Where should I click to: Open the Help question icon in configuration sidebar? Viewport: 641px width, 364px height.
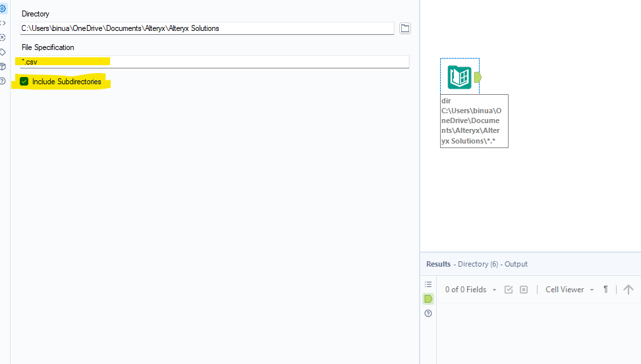pyautogui.click(x=3, y=81)
